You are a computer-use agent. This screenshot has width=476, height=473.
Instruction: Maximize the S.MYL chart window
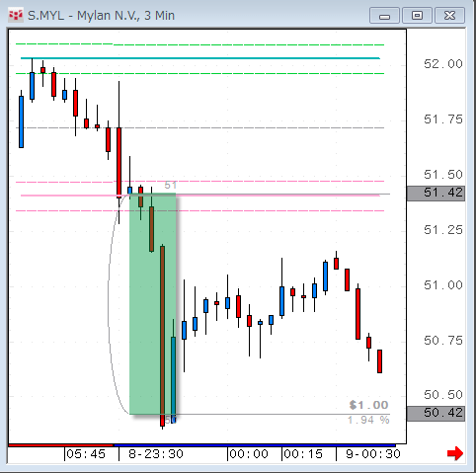[x=417, y=16]
